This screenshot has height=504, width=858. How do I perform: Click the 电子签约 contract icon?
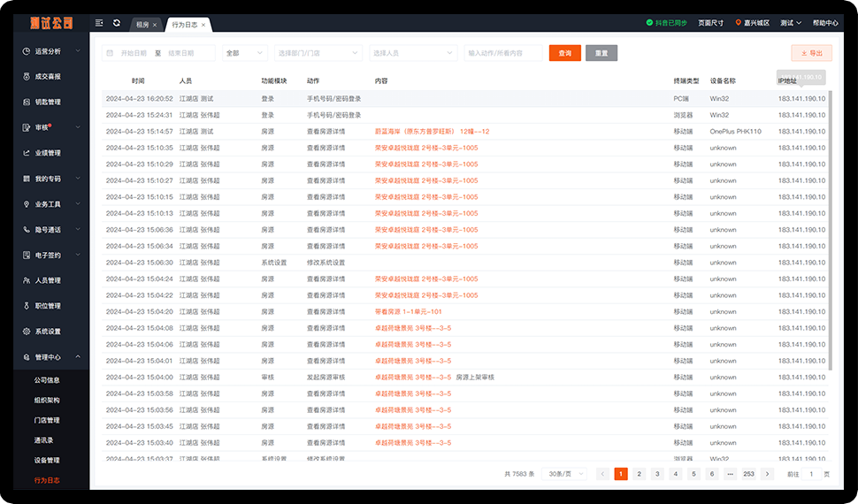click(x=27, y=255)
